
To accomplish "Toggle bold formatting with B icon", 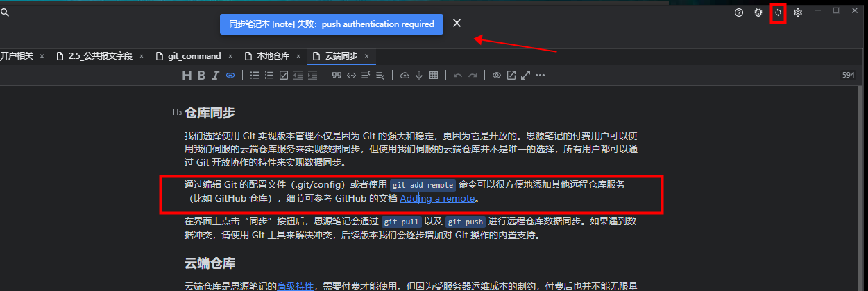I will pyautogui.click(x=201, y=76).
